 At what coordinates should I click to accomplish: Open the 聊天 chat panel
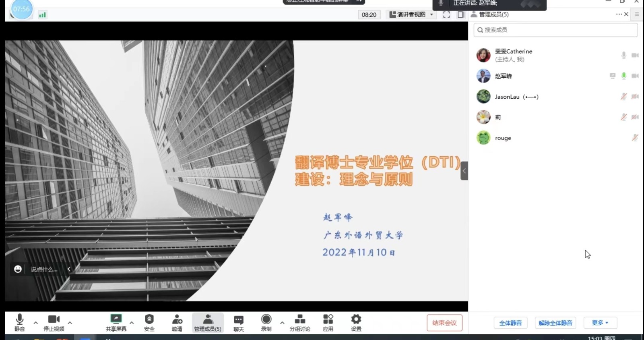tap(239, 321)
